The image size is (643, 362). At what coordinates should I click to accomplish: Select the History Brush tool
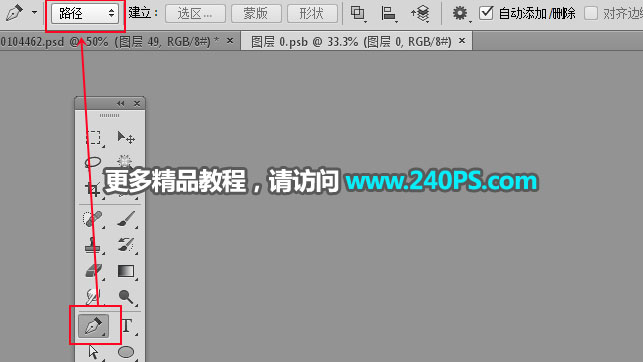tap(125, 245)
